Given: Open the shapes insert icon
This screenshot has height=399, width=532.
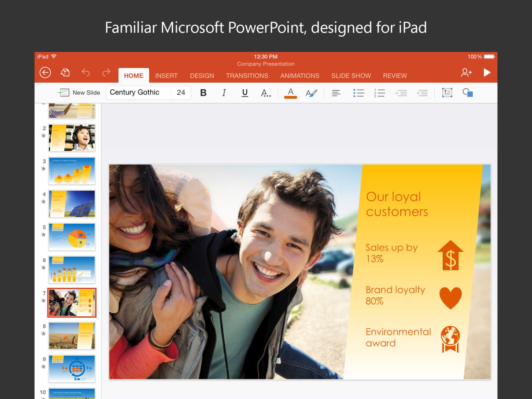Looking at the screenshot, I should pos(468,93).
